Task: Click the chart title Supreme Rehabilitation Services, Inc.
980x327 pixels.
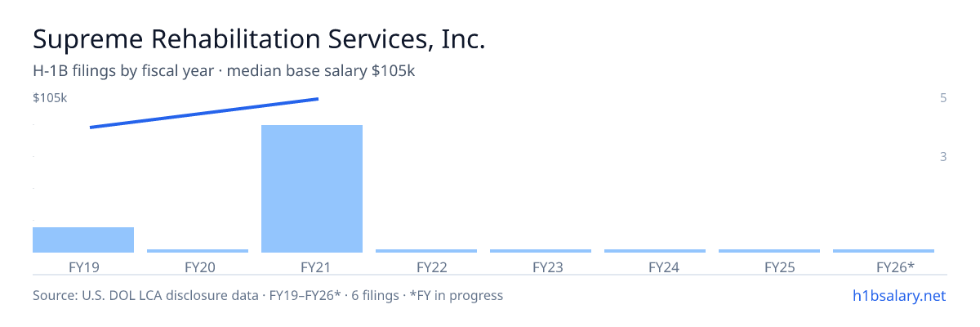Action: (259, 39)
